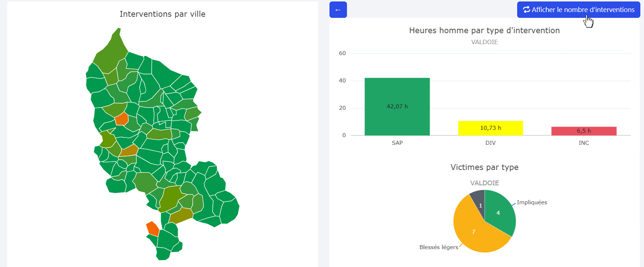This screenshot has height=267, width=644.
Task: Click the back arrow button
Action: point(338,10)
